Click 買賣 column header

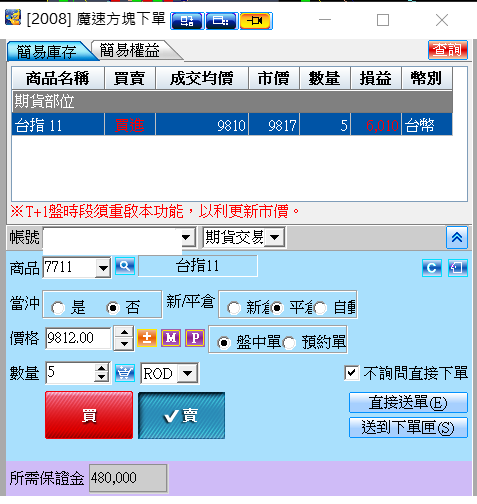[x=130, y=79]
